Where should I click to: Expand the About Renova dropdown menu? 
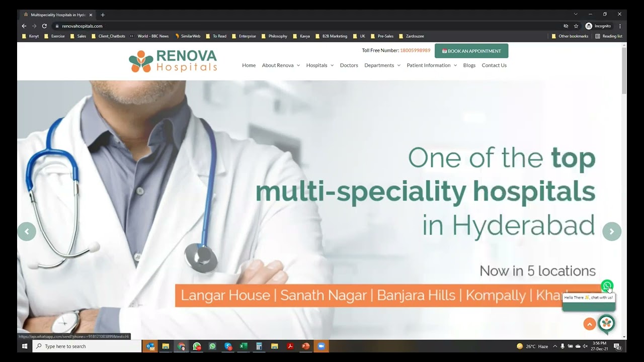(281, 65)
